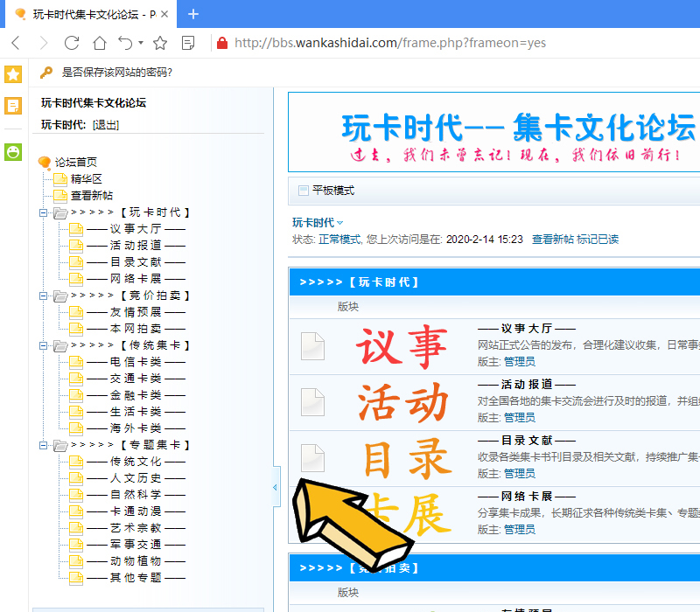The height and width of the screenshot is (612, 700).
Task: Open 友情预展 in the tree
Action: 136,312
